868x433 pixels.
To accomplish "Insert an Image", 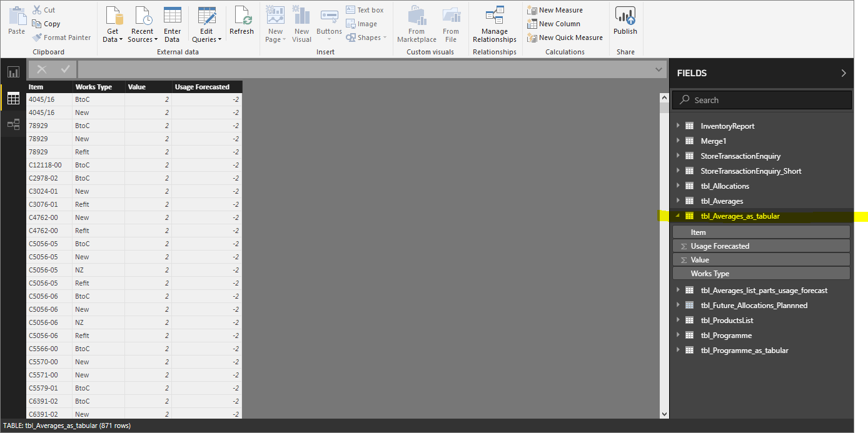I will tap(361, 24).
